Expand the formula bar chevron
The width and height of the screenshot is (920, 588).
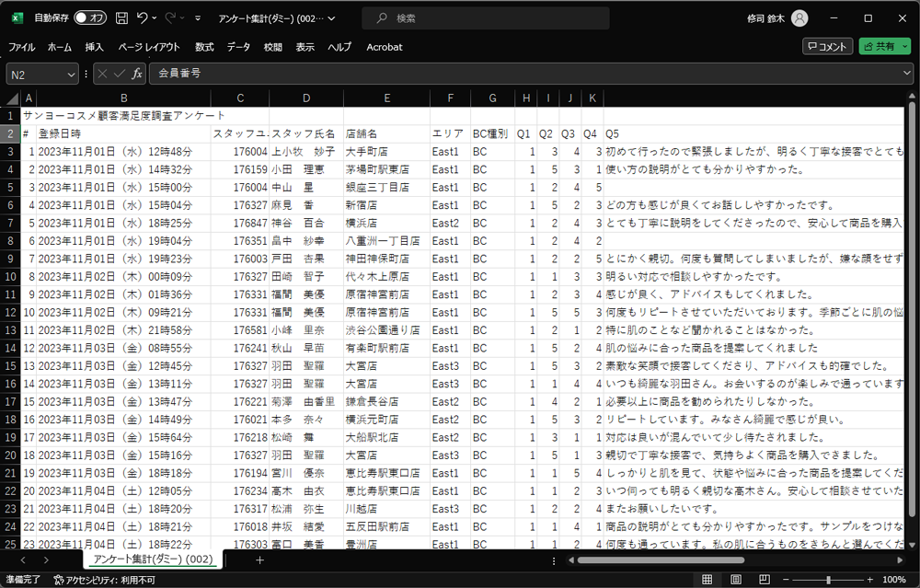(906, 74)
